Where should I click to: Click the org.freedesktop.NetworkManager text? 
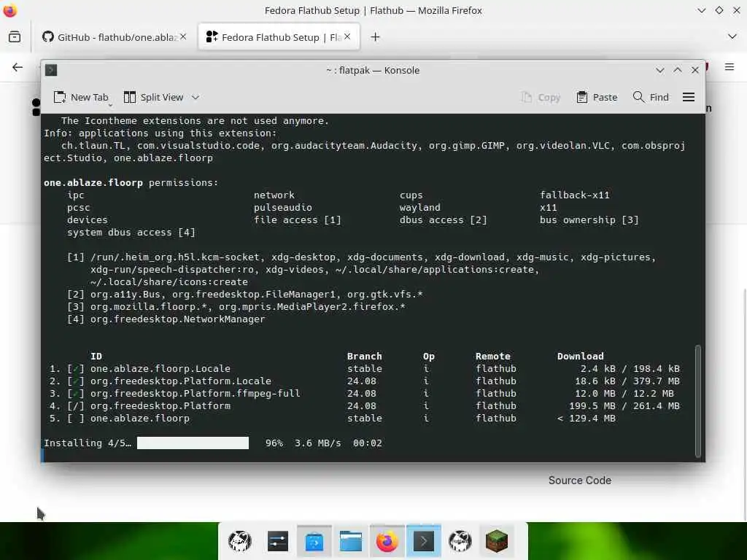point(178,319)
